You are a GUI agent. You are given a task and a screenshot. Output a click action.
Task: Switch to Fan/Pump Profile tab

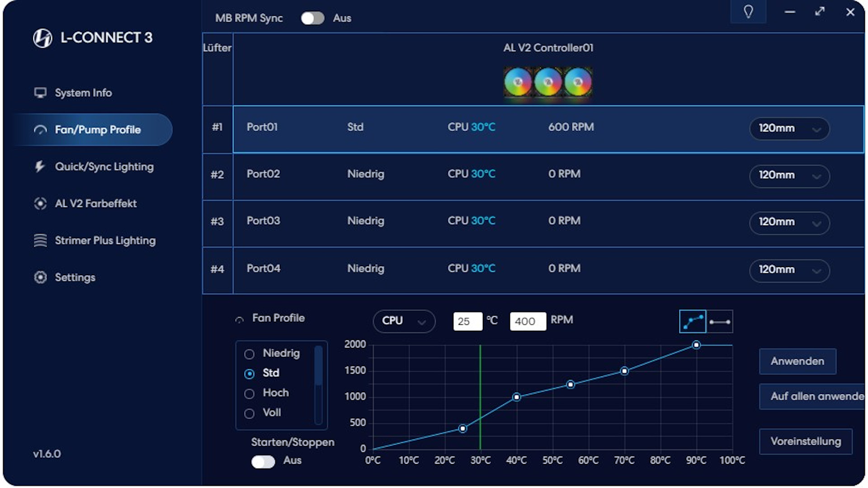pos(97,130)
